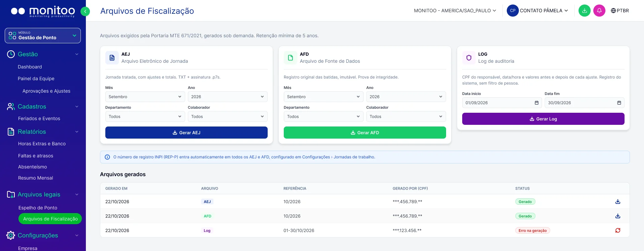Click the info icon in the INPI notice
The width and height of the screenshot is (644, 251).
(107, 157)
